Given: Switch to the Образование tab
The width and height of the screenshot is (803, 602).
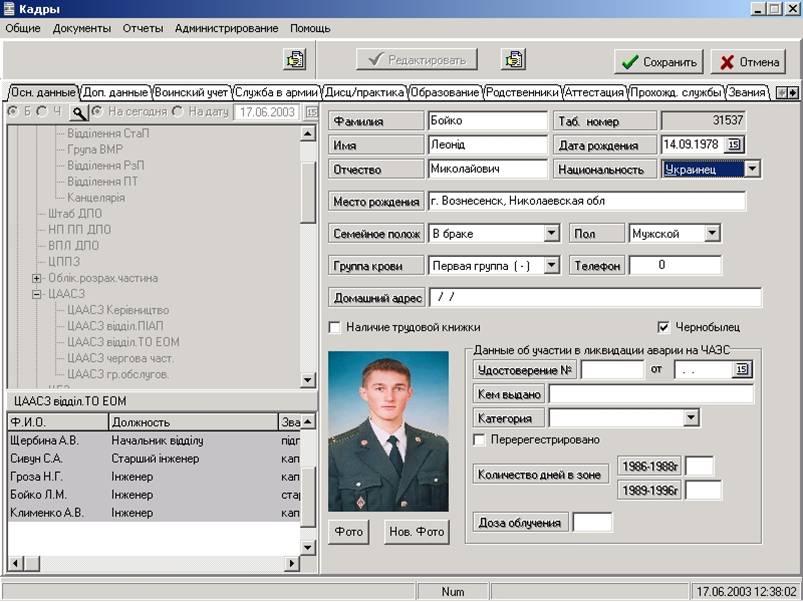Looking at the screenshot, I should coord(445,92).
